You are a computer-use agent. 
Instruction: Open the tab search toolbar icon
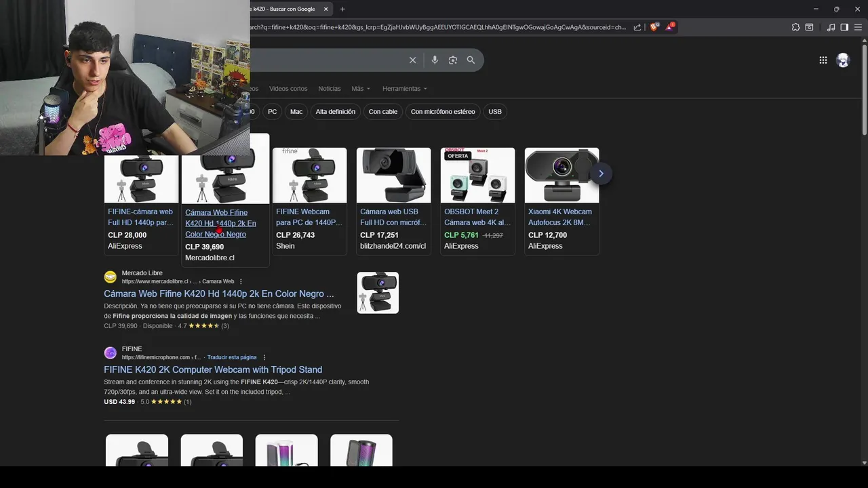809,27
